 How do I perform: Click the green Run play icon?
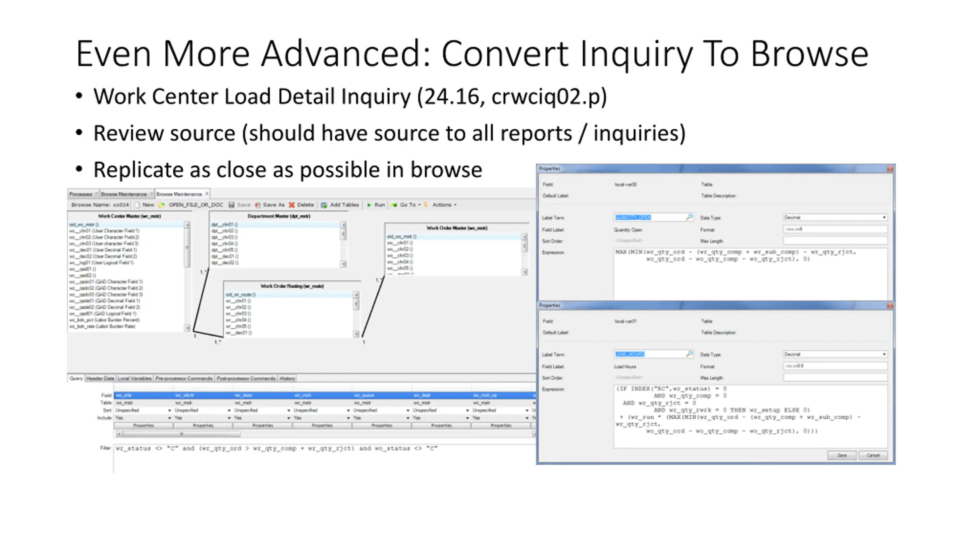click(x=369, y=205)
